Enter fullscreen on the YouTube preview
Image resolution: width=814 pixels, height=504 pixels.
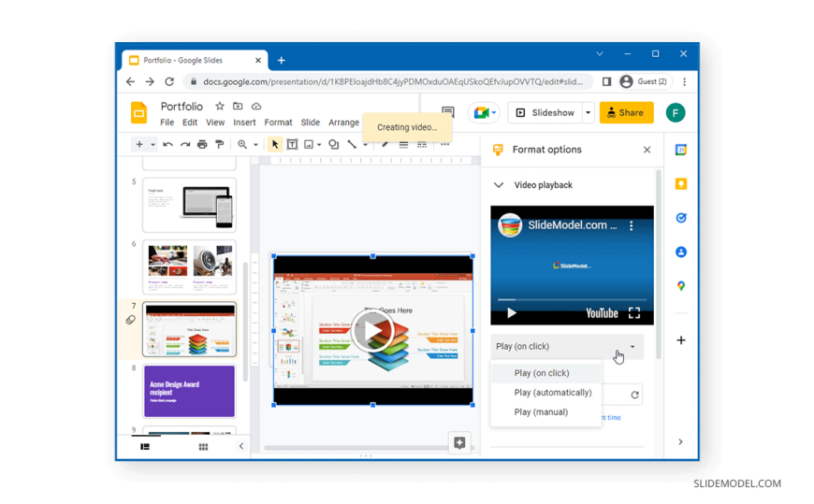pos(634,313)
